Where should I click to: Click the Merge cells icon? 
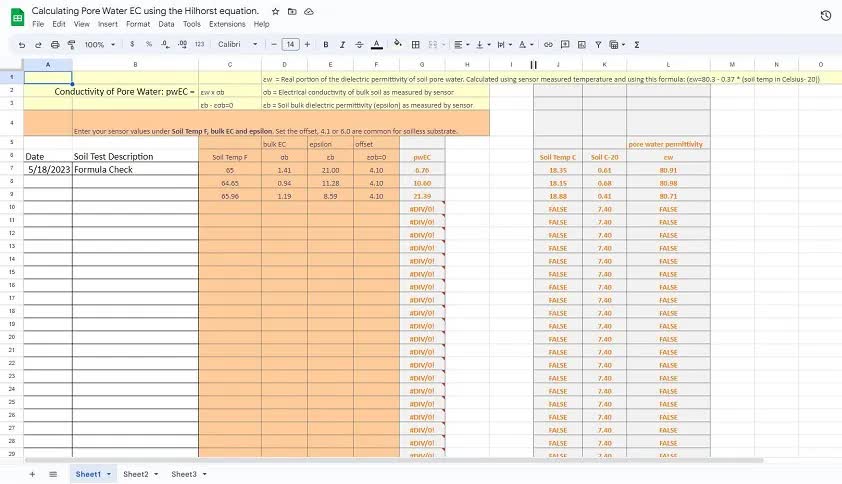[x=433, y=45]
